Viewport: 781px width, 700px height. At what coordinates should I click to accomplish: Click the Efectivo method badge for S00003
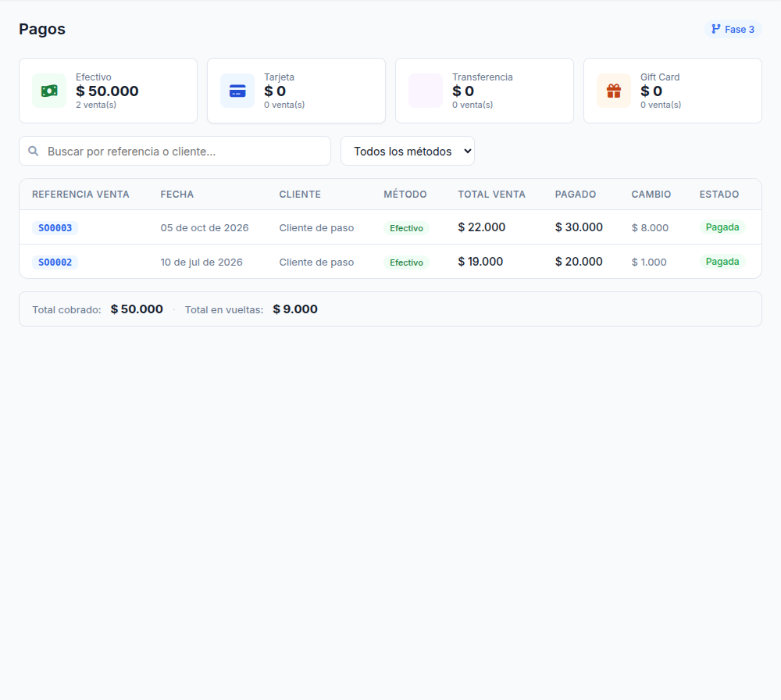(x=406, y=228)
